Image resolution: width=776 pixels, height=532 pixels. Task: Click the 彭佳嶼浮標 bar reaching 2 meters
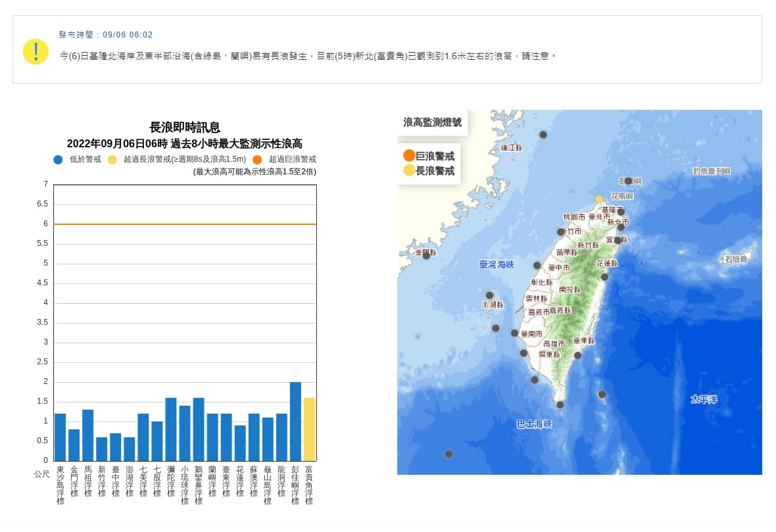coord(295,421)
